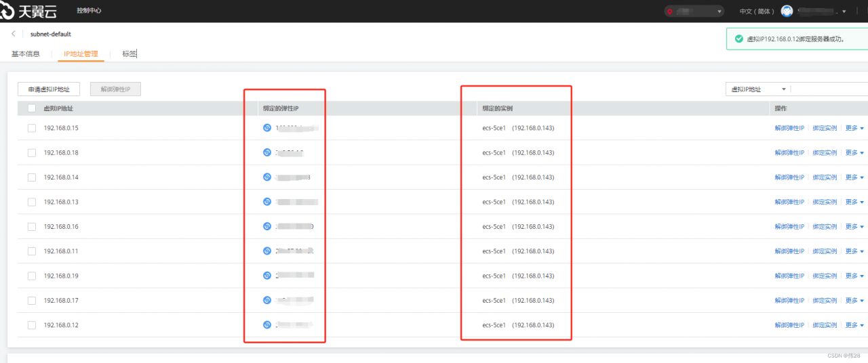
Task: Tick the select-all checkbox in table header
Action: click(x=32, y=108)
